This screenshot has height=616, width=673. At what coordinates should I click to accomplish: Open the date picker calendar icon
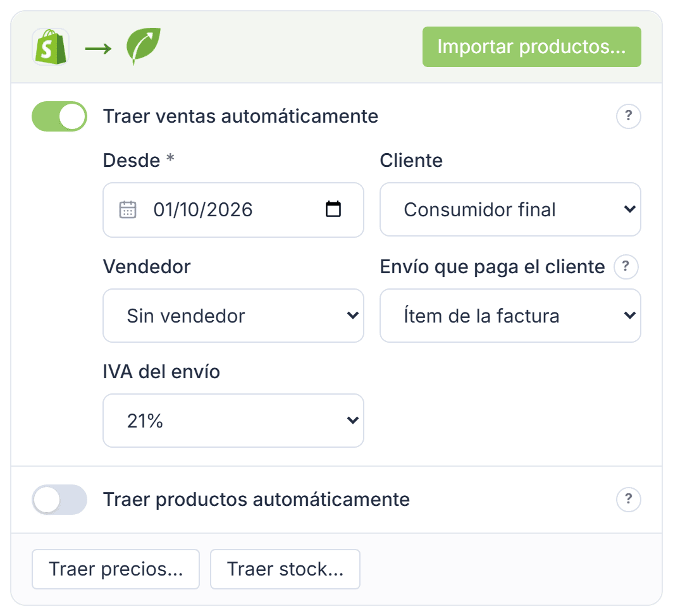pos(333,209)
